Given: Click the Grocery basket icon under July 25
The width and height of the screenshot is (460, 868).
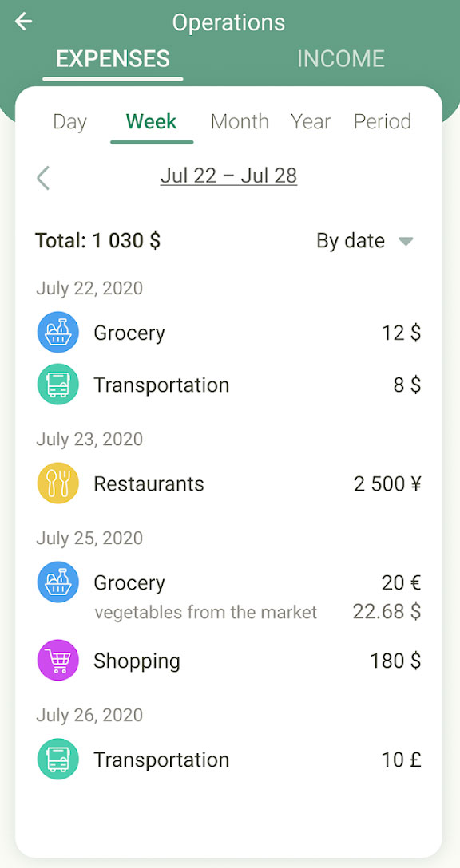Looking at the screenshot, I should pyautogui.click(x=57, y=582).
